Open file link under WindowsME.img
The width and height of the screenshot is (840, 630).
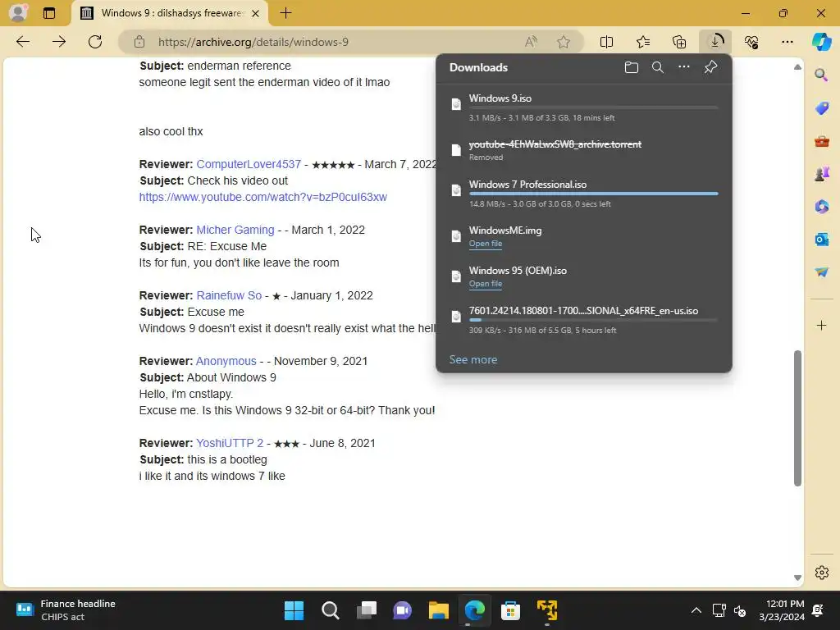486,244
